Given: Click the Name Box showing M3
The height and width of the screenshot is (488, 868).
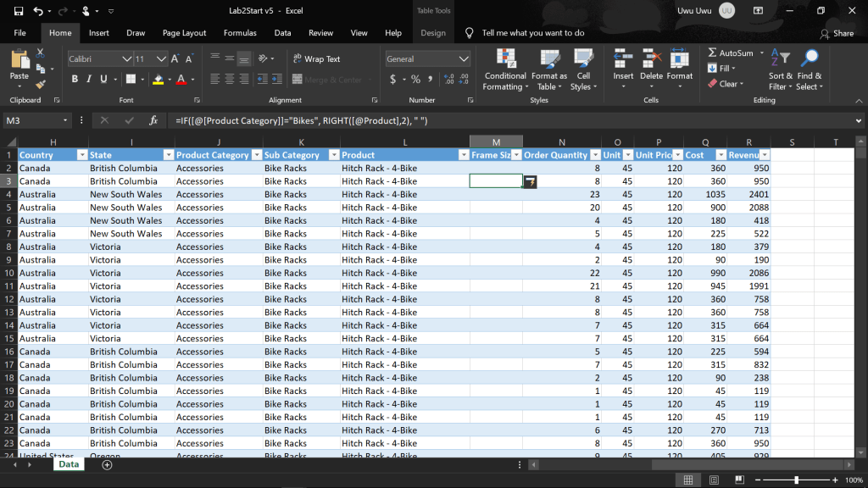Looking at the screenshot, I should [x=34, y=120].
